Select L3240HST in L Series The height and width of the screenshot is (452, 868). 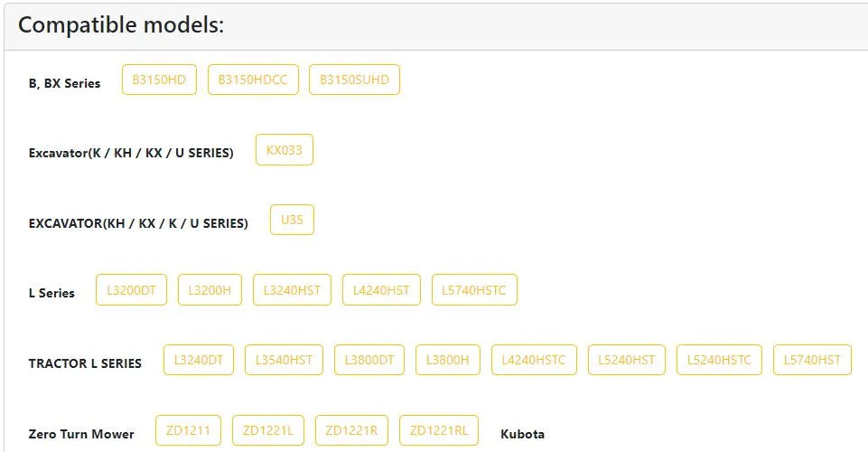[x=293, y=289]
